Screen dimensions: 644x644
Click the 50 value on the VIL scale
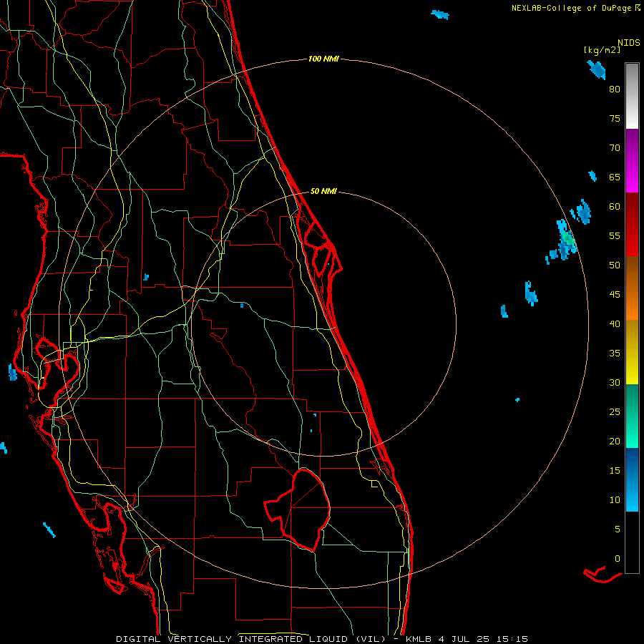tap(615, 265)
